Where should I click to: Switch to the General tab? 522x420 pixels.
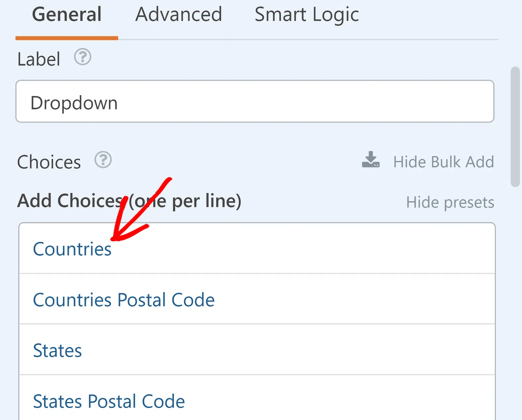[67, 14]
